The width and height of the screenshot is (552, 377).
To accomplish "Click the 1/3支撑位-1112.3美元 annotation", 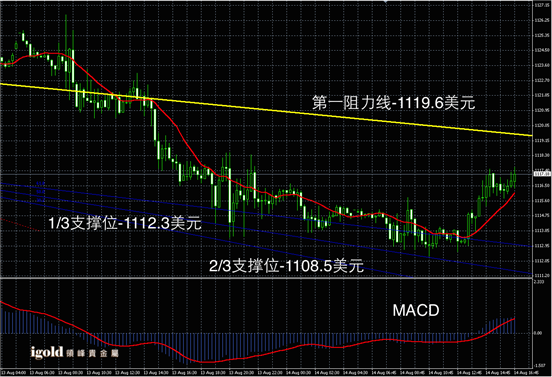I will (125, 223).
